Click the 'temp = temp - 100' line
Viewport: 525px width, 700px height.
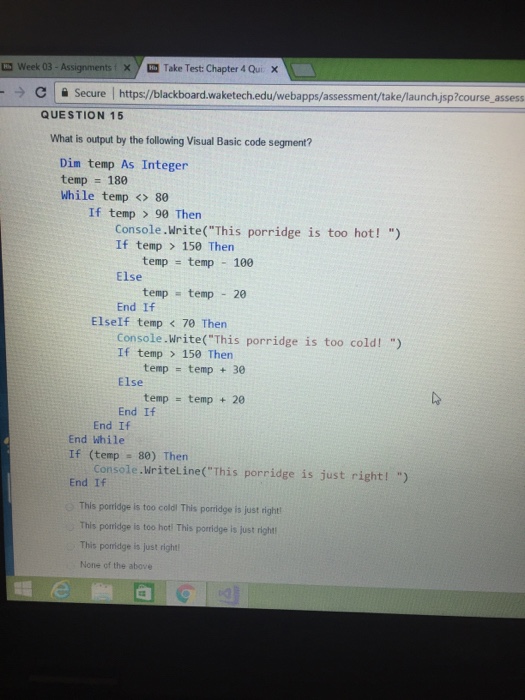point(198,262)
